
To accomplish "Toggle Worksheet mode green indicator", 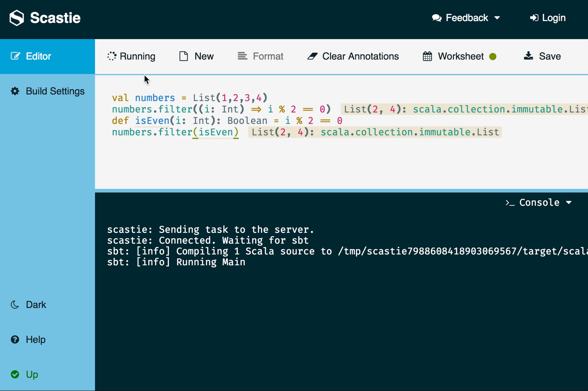I will pyautogui.click(x=493, y=57).
